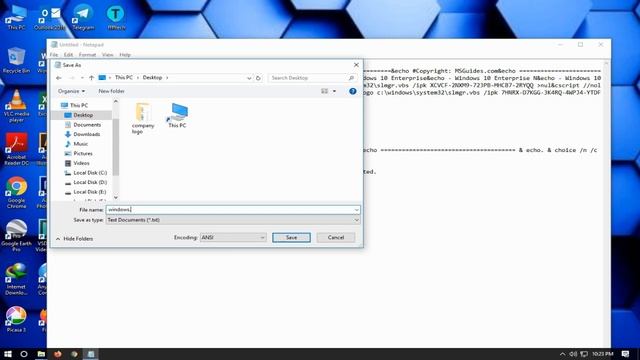Switch to Firefox on the taskbar
The width and height of the screenshot is (640, 360).
point(58,354)
